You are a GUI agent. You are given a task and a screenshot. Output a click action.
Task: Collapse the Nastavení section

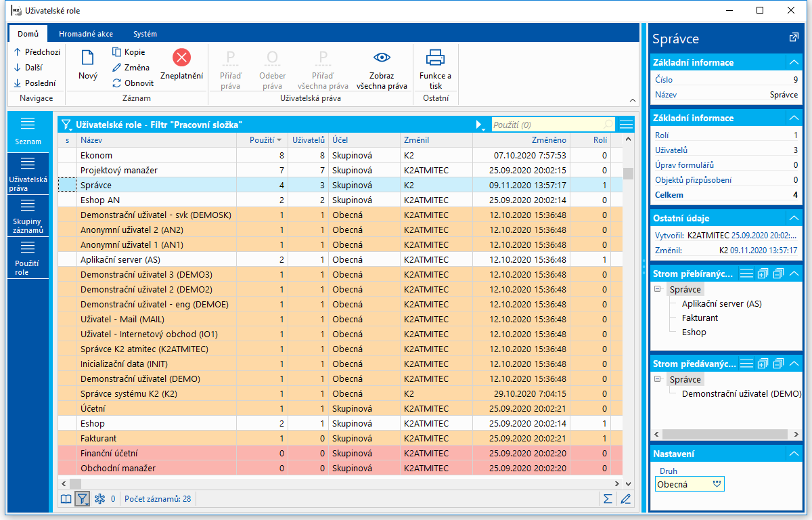(794, 454)
